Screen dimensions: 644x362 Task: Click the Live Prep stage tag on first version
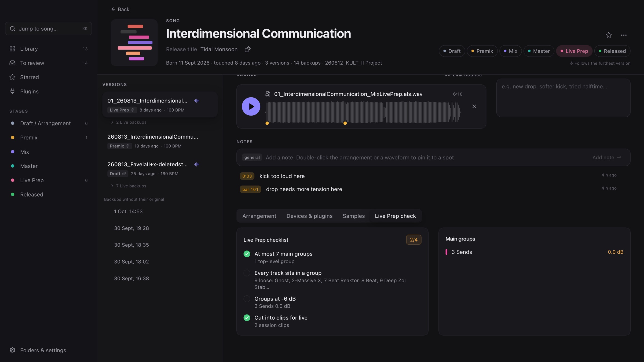[122, 110]
